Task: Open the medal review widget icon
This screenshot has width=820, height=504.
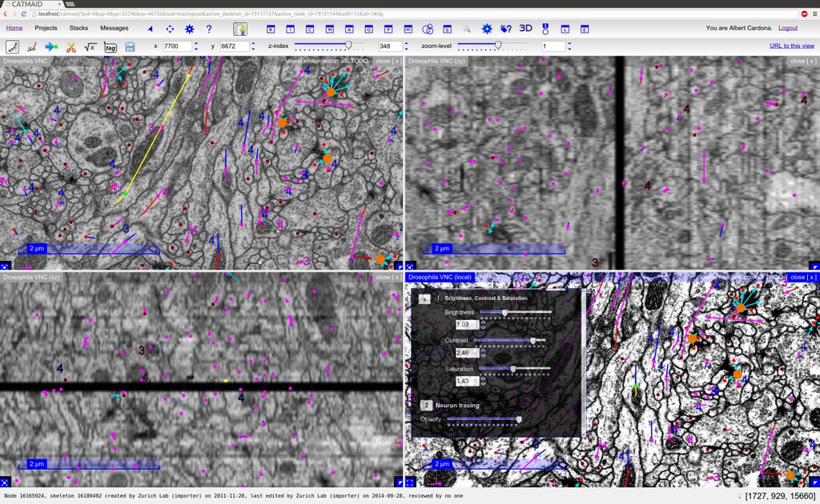Action: point(545,29)
